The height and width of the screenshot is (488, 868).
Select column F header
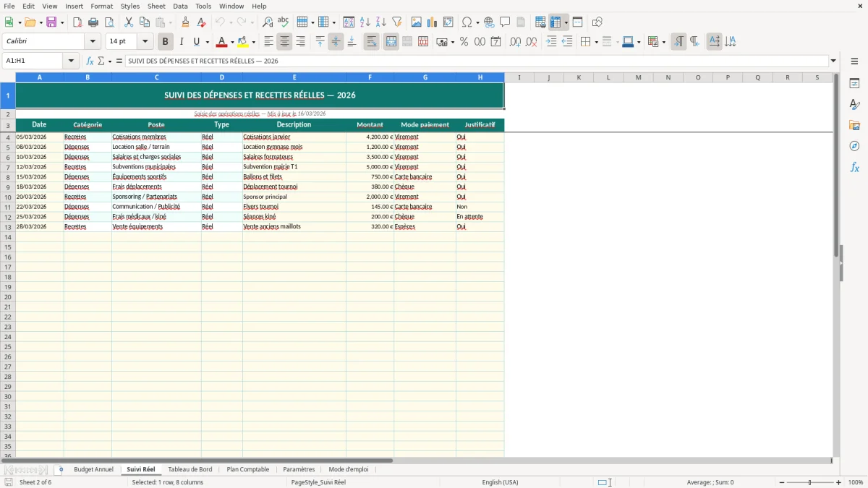tap(370, 77)
